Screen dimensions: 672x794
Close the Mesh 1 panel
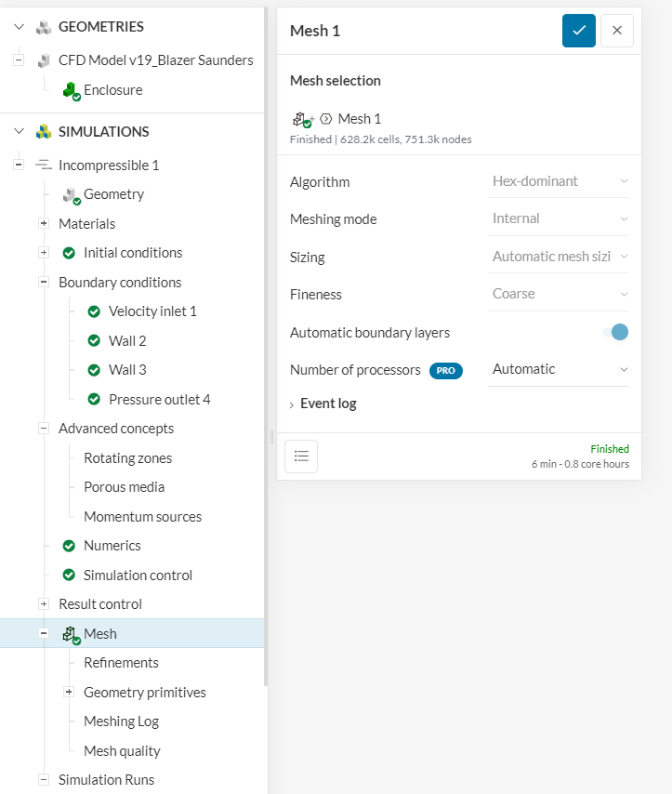click(x=617, y=31)
